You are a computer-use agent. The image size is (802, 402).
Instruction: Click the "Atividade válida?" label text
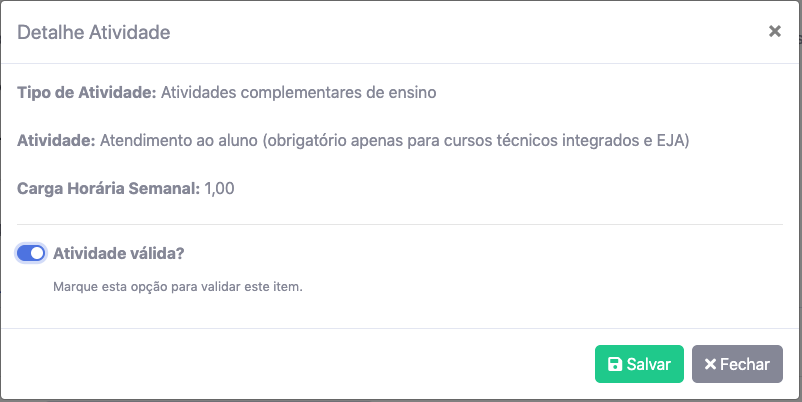pos(119,254)
